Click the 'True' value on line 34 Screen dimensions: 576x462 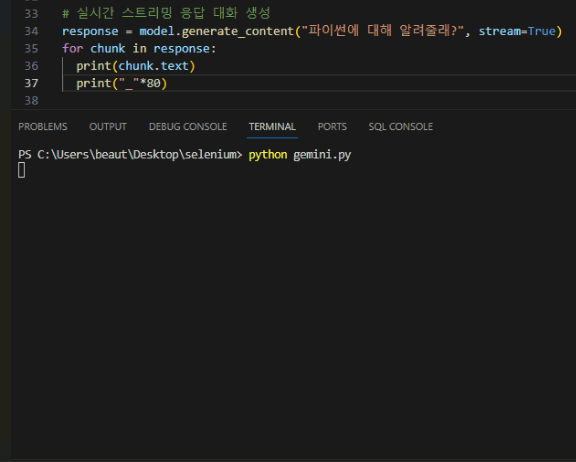541,31
